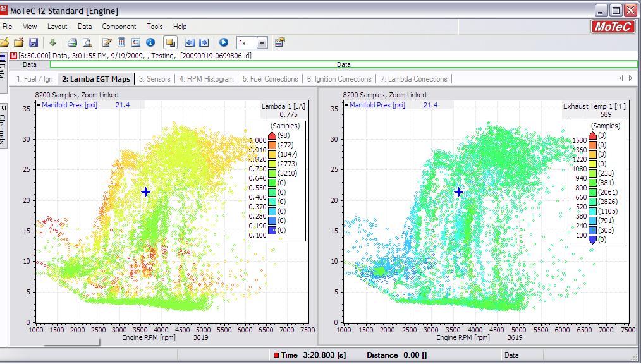Click the blue left arrow previous icon
The image size is (641, 364).
click(189, 42)
